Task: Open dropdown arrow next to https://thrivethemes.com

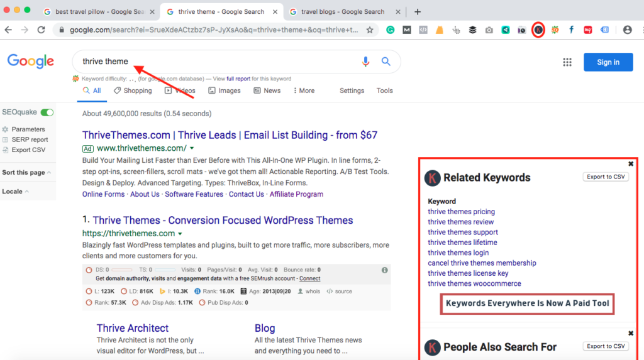Action: click(180, 234)
